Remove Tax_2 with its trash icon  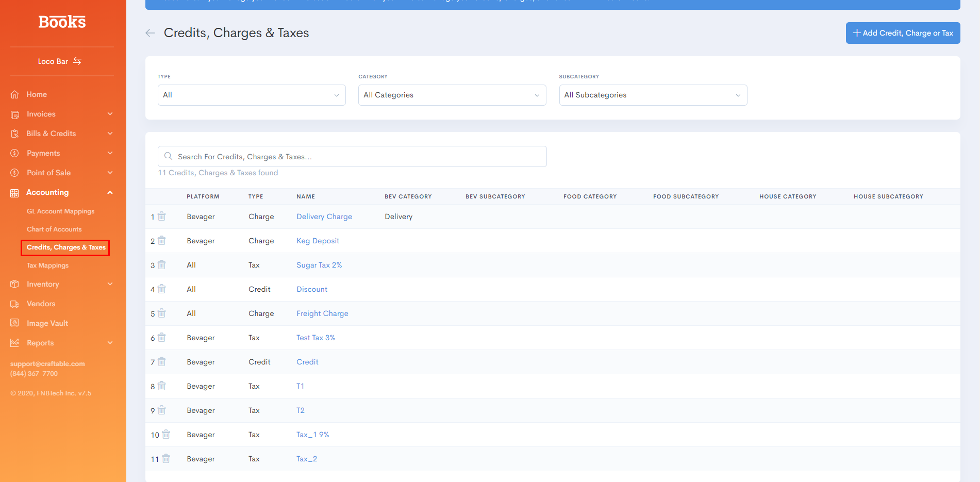tap(166, 458)
